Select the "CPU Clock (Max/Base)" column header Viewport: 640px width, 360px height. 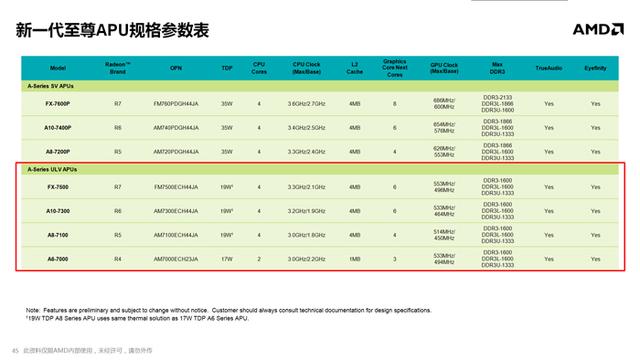pyautogui.click(x=307, y=68)
